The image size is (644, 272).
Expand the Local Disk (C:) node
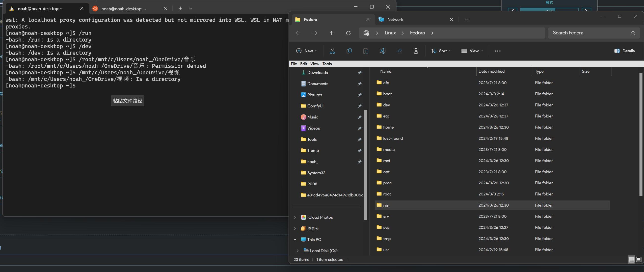click(297, 250)
